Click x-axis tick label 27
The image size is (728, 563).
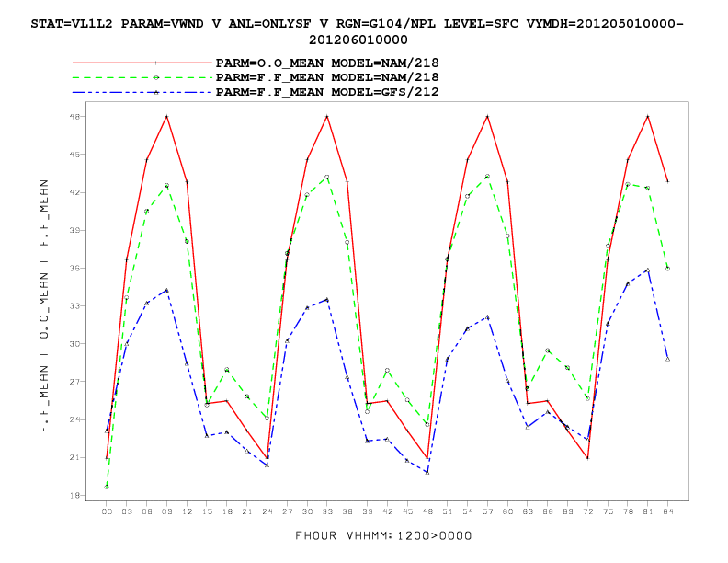[287, 511]
